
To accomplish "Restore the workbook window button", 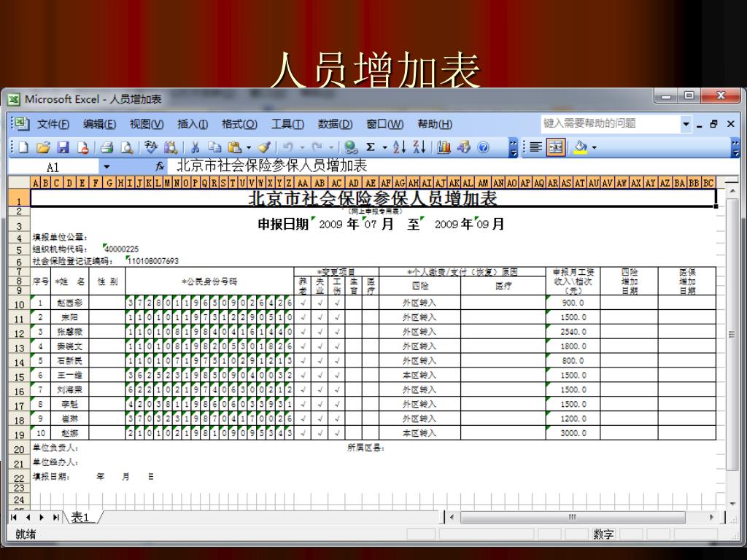I will (713, 124).
